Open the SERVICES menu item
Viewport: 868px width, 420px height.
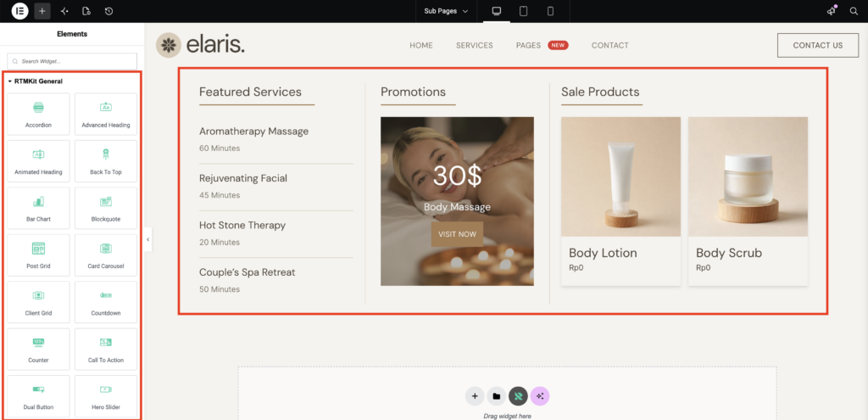475,46
